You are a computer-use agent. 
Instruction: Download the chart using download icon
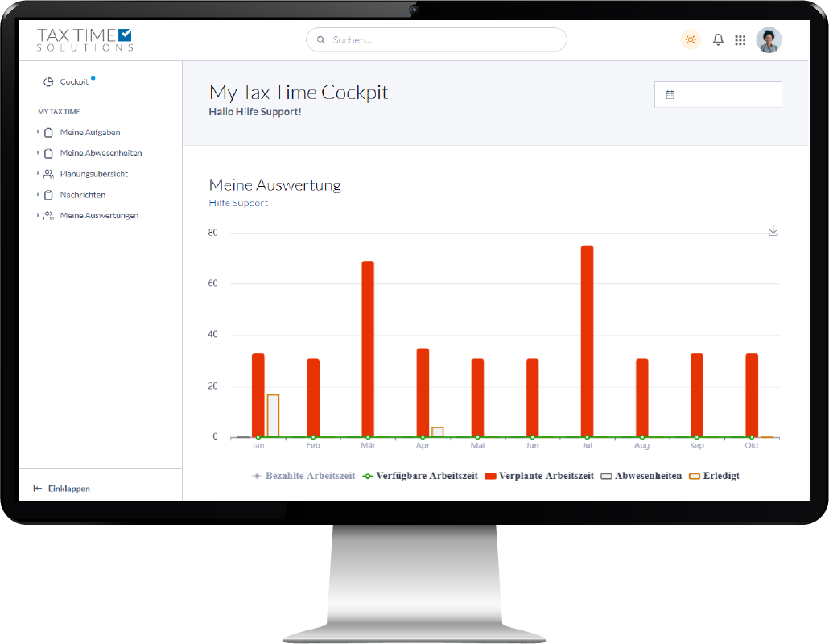point(773,231)
